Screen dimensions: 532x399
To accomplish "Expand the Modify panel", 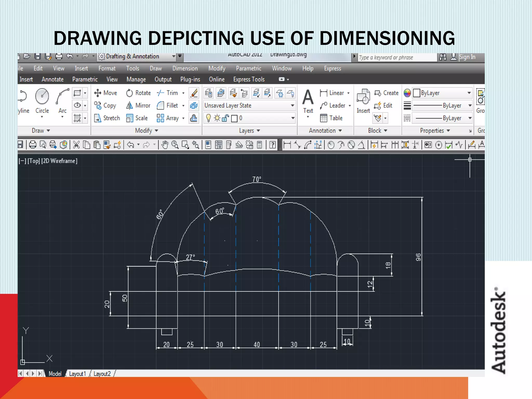I will [x=147, y=131].
